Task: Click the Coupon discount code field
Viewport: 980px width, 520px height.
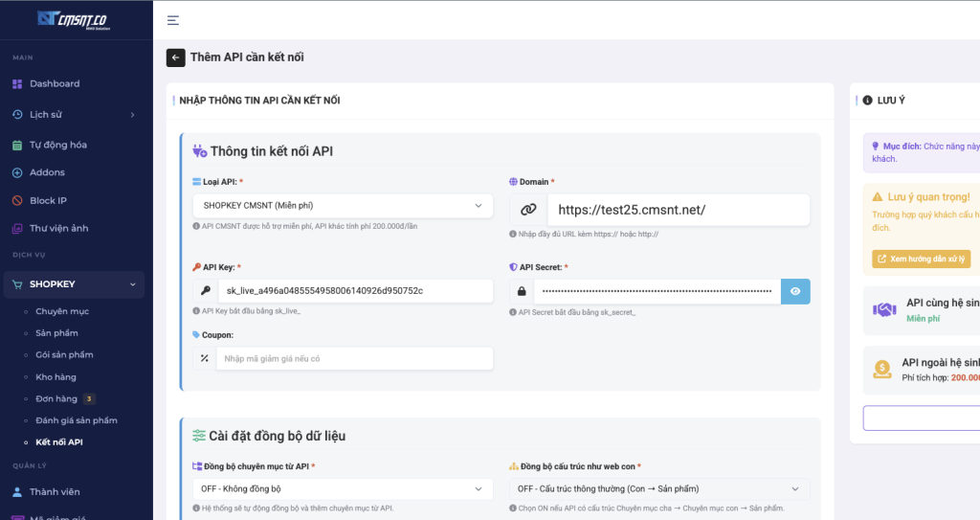Action: click(354, 358)
